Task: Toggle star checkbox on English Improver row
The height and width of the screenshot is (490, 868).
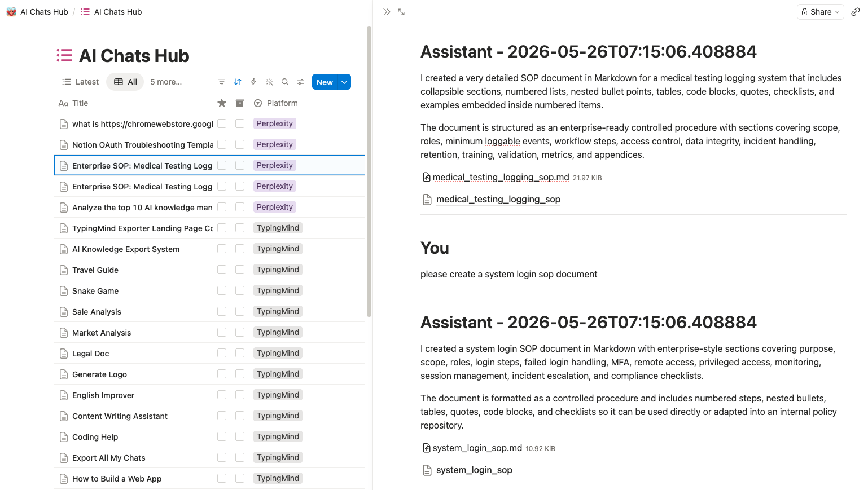Action: [222, 395]
